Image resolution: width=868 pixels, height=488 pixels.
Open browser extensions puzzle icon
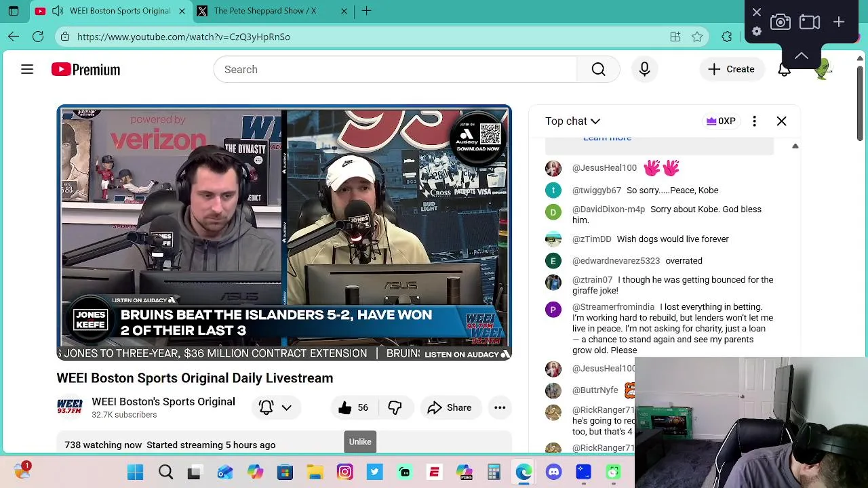pos(727,37)
